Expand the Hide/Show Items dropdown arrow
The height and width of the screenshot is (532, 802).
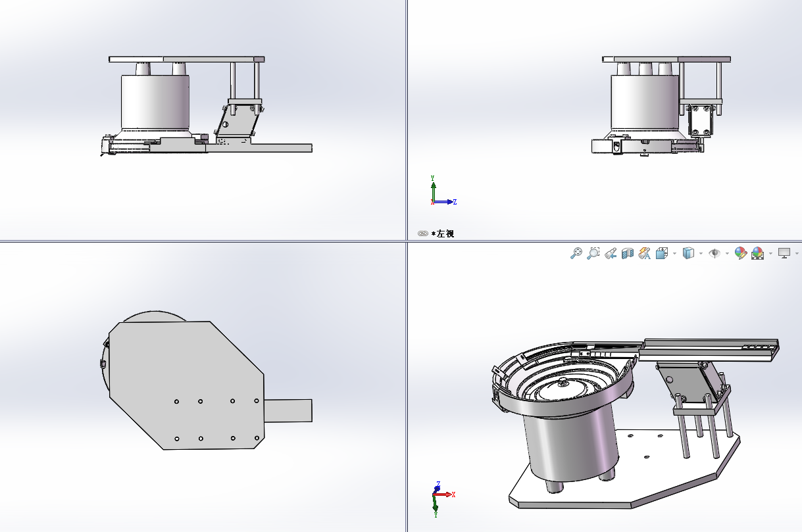(x=727, y=253)
